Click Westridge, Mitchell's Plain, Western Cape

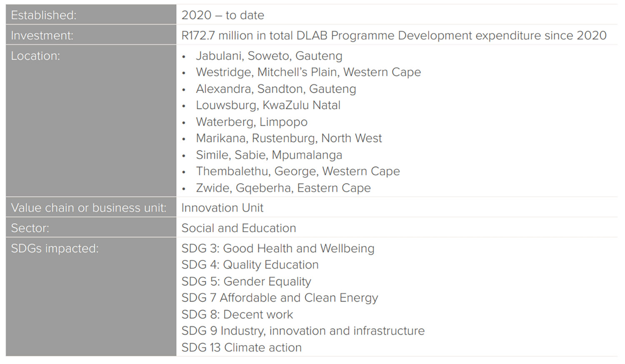308,72
